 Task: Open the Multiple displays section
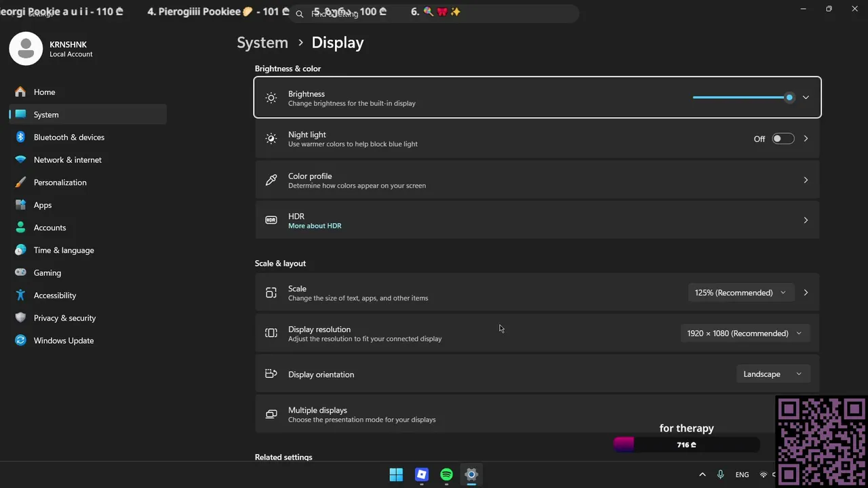coord(537,414)
